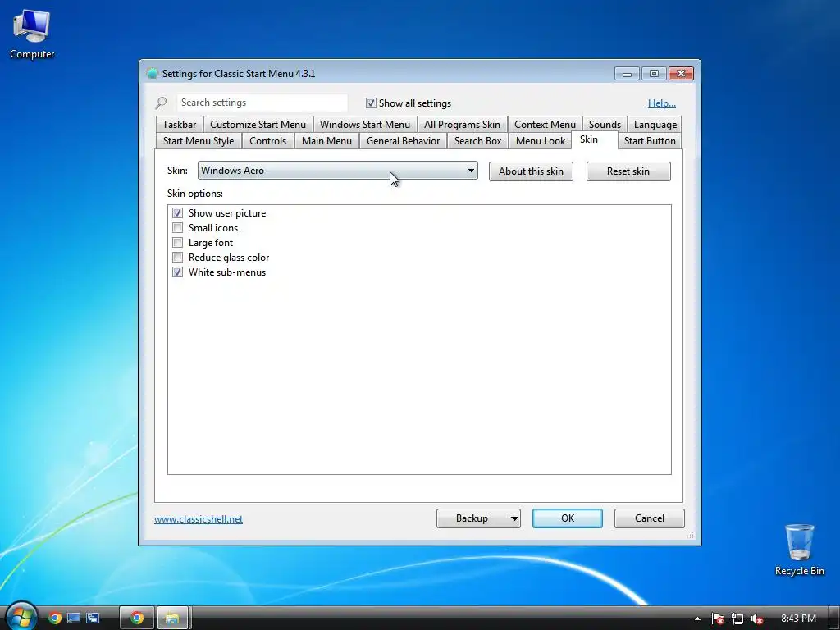Open the Windows Start orb
The image size is (840, 630).
pyautogui.click(x=21, y=616)
